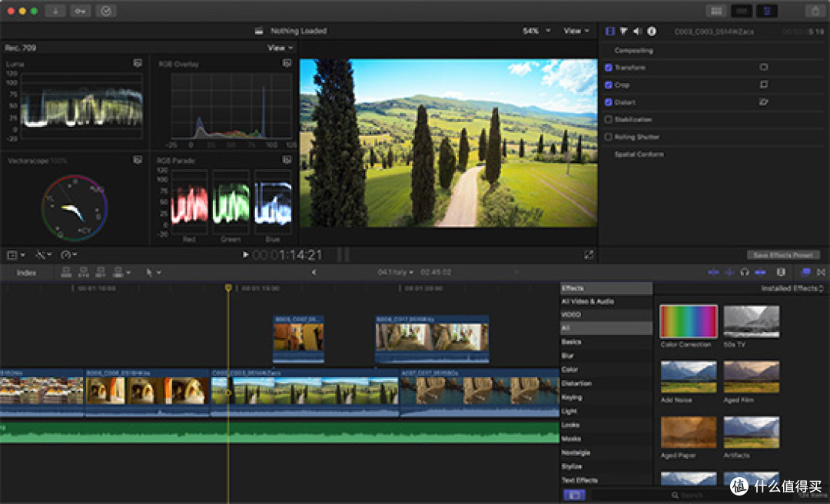Open the crop and transform tools dropdown
The height and width of the screenshot is (504, 830).
tap(15, 255)
